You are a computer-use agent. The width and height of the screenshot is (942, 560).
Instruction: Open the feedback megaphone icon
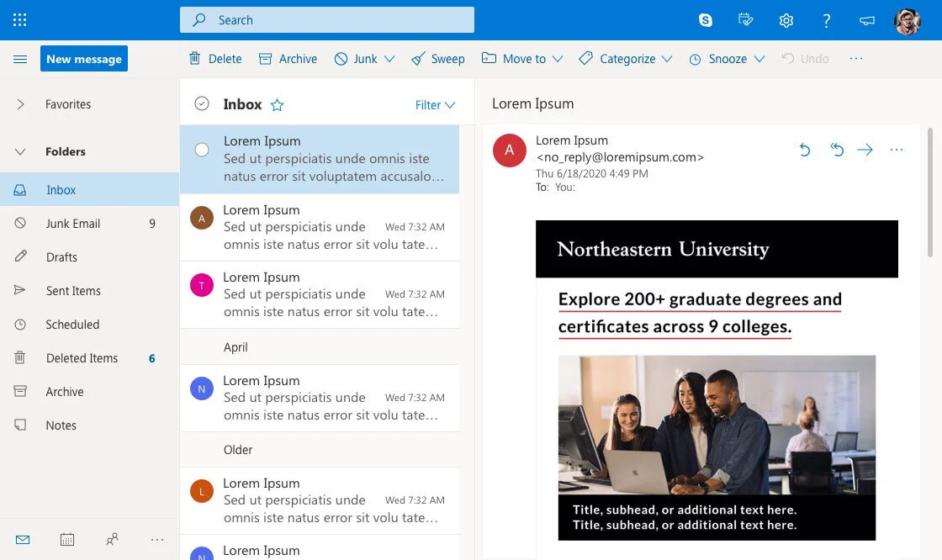coord(867,20)
